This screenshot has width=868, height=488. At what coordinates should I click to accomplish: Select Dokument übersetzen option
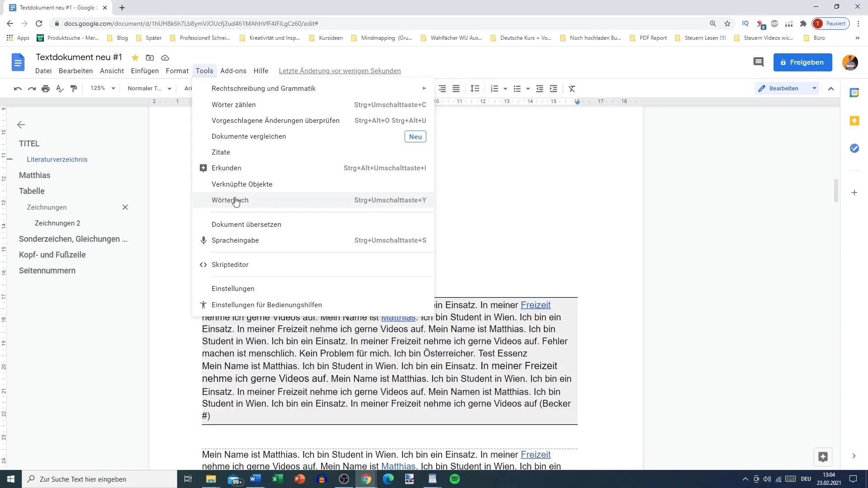tap(246, 224)
